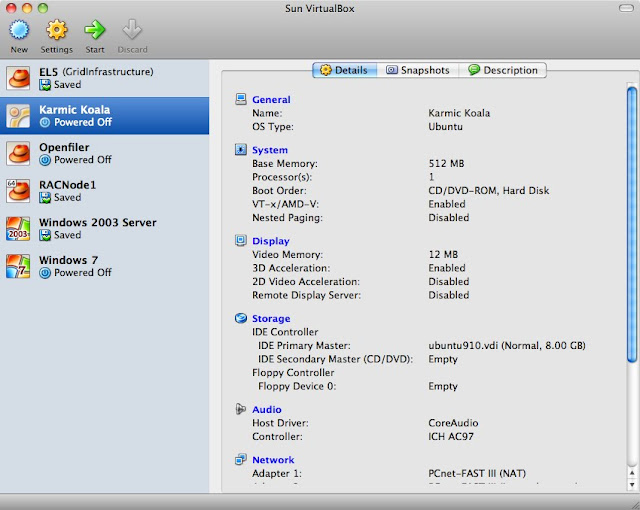Click the Ubuntu OS Type value
Image resolution: width=640 pixels, height=510 pixels.
point(445,126)
